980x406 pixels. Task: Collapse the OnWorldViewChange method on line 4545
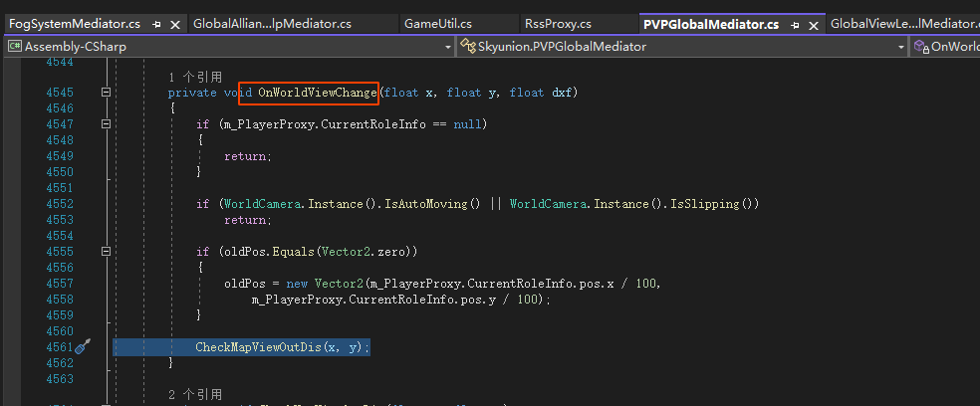[x=106, y=93]
